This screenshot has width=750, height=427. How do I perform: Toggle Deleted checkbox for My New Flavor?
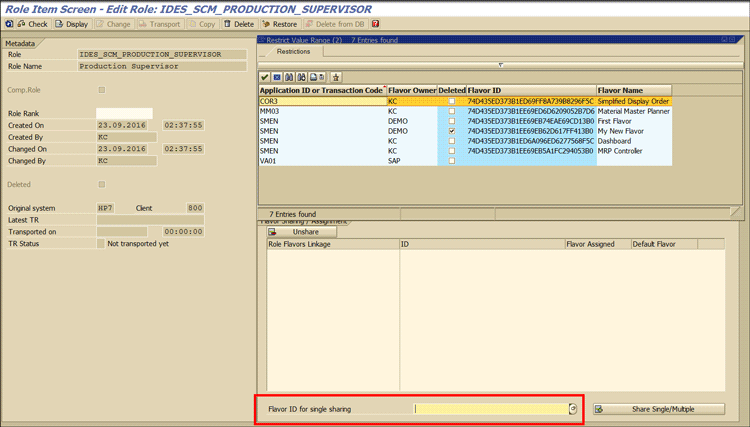pos(452,131)
